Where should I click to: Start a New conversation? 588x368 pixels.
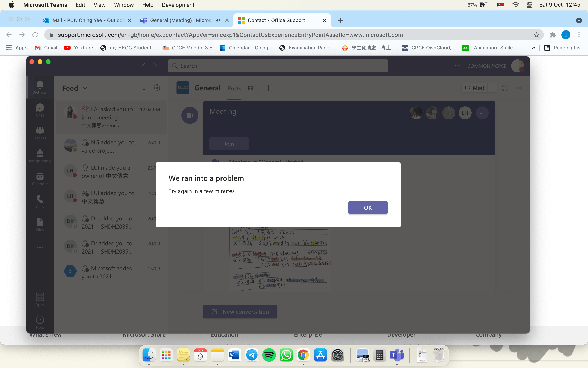tap(240, 312)
